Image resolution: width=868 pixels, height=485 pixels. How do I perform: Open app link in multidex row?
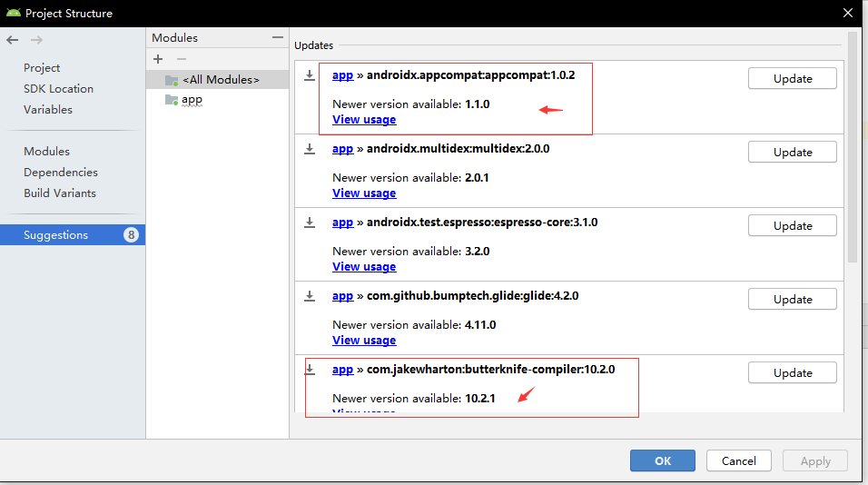pyautogui.click(x=342, y=149)
